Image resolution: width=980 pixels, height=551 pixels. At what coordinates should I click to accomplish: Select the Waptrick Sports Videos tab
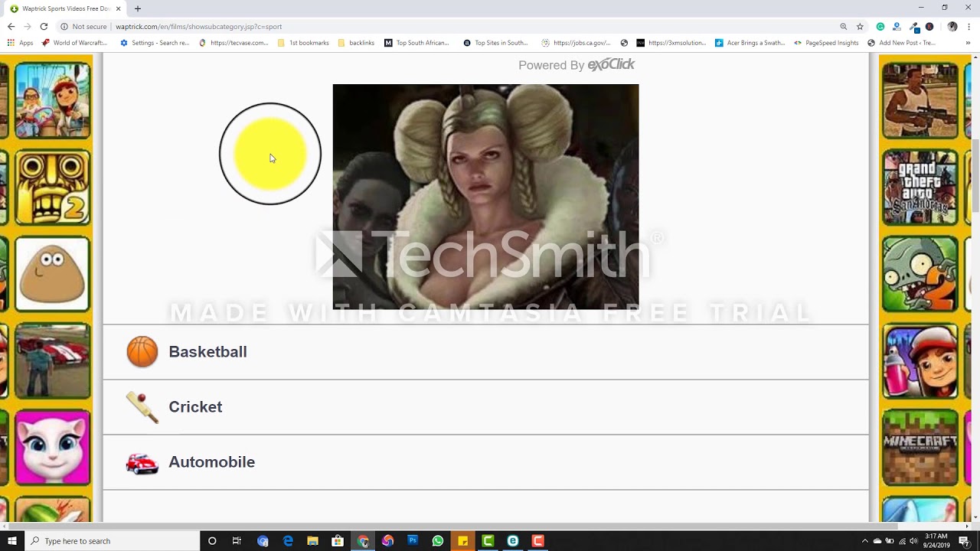pos(65,8)
